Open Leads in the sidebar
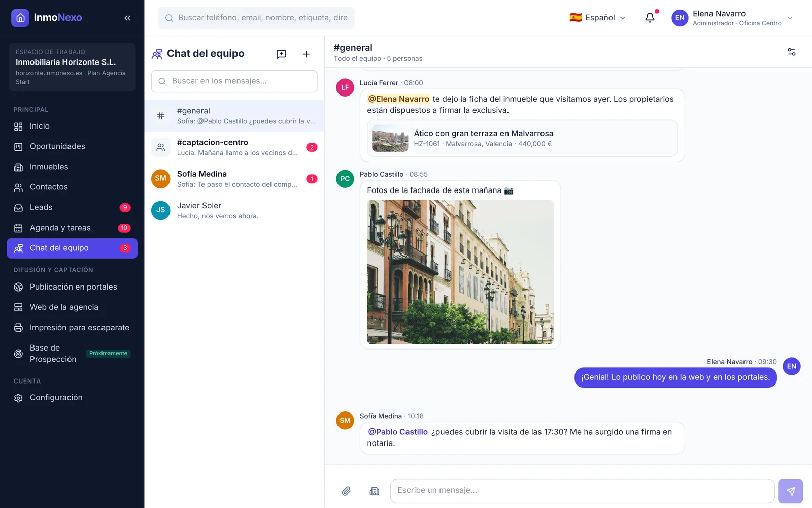The image size is (812, 508). [72, 207]
